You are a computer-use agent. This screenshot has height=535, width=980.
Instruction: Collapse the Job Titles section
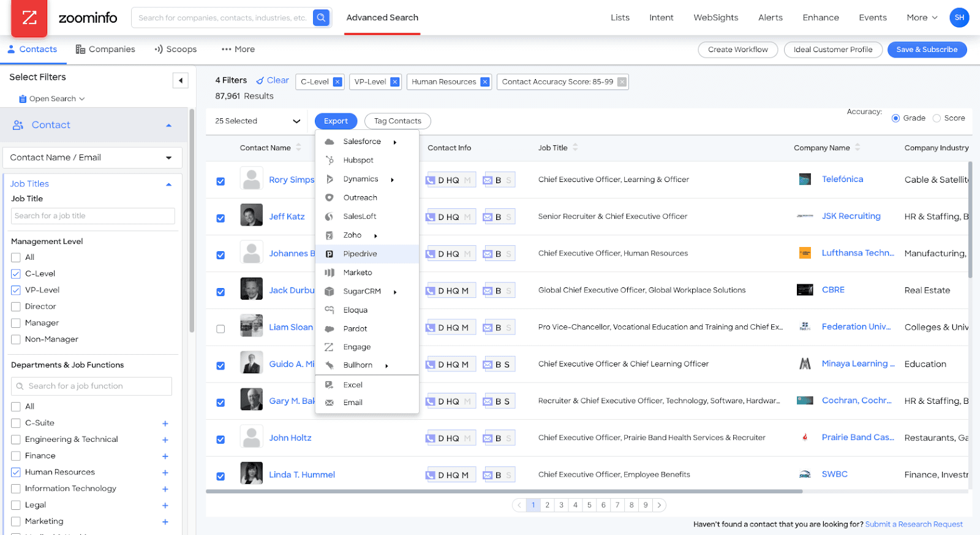(x=168, y=184)
